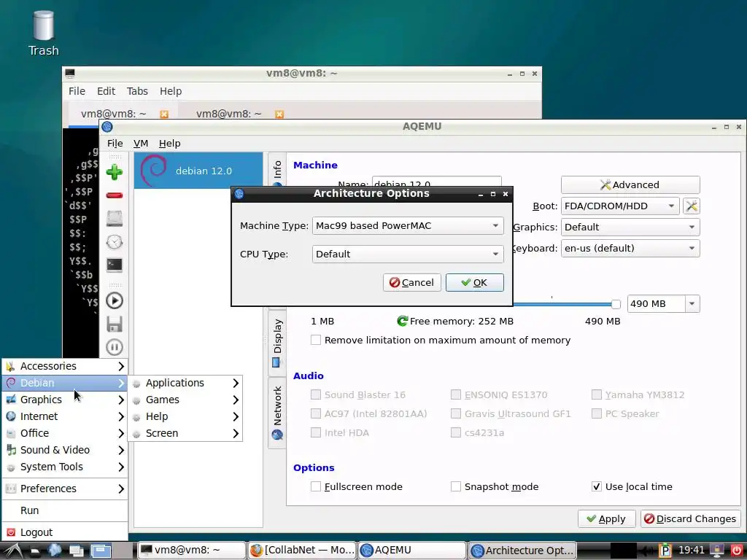Click the red minus Remove VM icon
This screenshot has width=747, height=560.
click(x=115, y=195)
